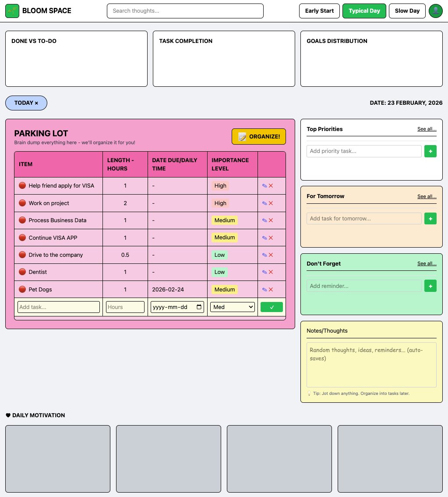448x497 pixels.
Task: Open the calendar picker in date field
Action: [x=199, y=307]
